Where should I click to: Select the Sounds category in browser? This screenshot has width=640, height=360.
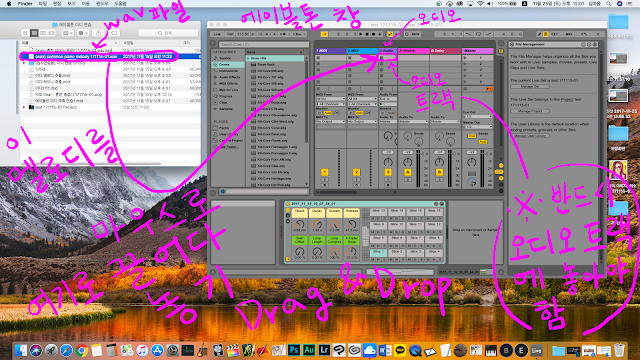click(224, 58)
